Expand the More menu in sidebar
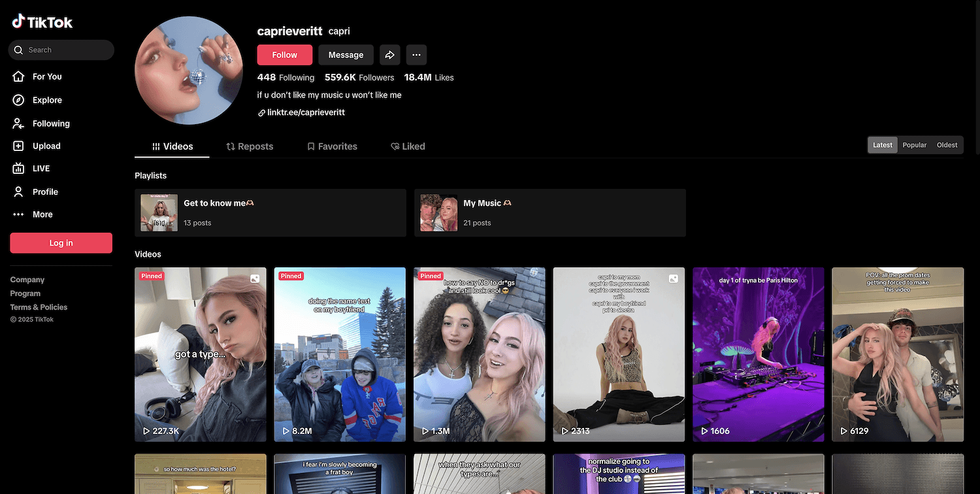 [42, 214]
